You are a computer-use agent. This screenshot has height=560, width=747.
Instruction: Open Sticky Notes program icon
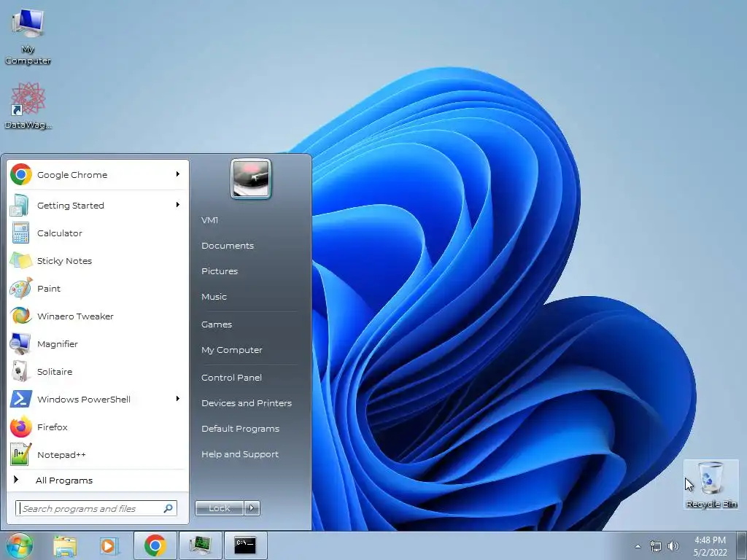tap(20, 261)
